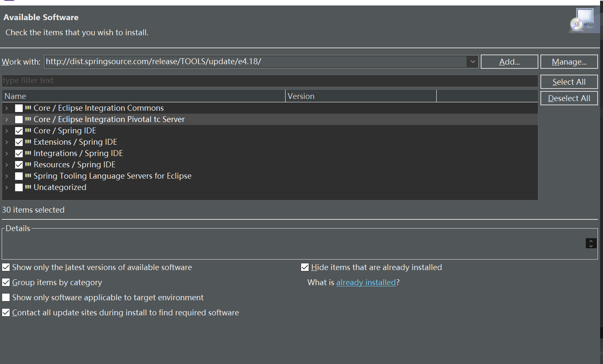Screen dimensions: 603x364
Task: Open the already installed link
Action: (366, 282)
